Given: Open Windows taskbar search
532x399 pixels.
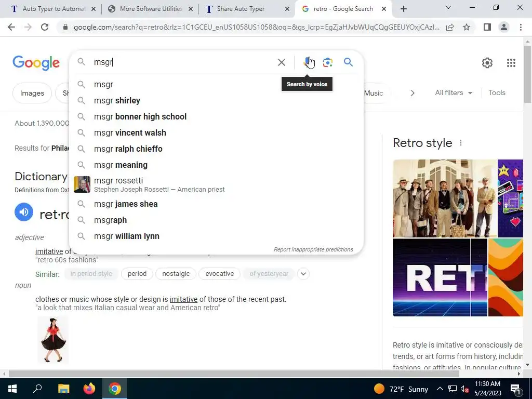Looking at the screenshot, I should coord(37,389).
